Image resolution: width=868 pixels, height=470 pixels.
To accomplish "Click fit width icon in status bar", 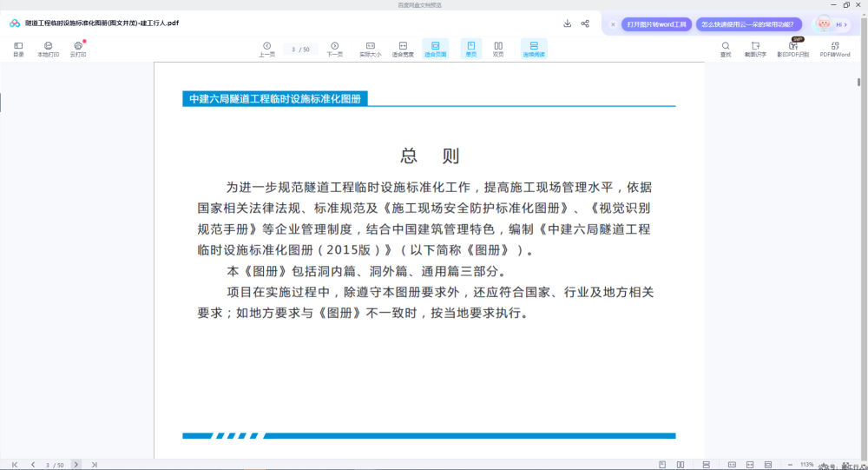I will click(750, 465).
